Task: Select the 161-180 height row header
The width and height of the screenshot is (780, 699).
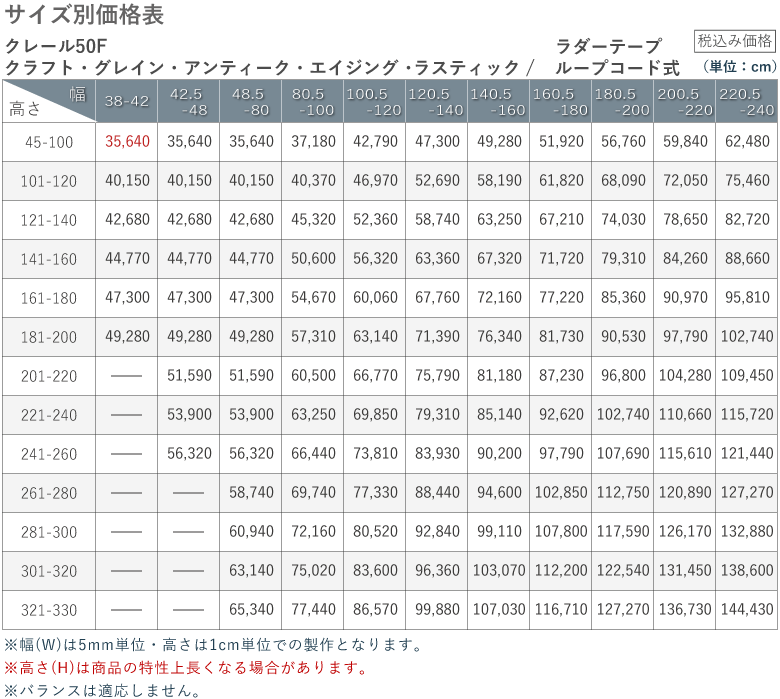Action: click(x=49, y=298)
